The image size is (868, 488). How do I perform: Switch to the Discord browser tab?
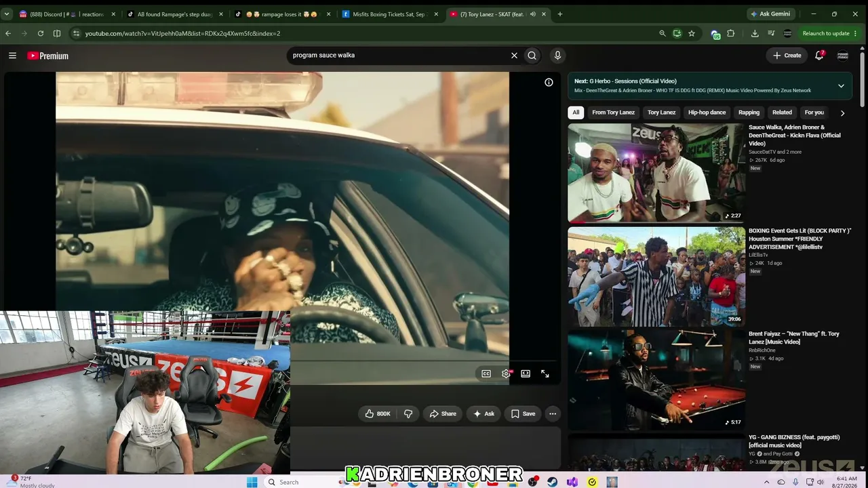pyautogui.click(x=66, y=14)
